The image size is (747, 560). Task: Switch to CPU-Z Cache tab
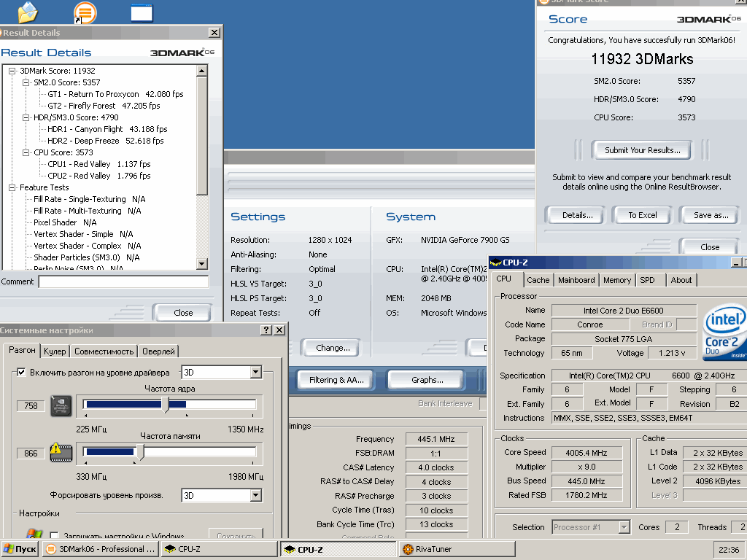click(538, 280)
